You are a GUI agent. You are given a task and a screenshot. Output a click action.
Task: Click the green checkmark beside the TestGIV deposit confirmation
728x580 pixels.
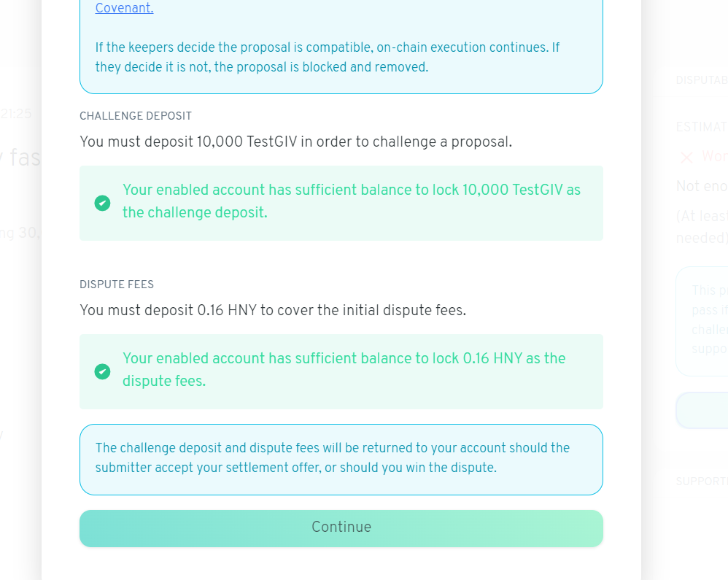(102, 204)
